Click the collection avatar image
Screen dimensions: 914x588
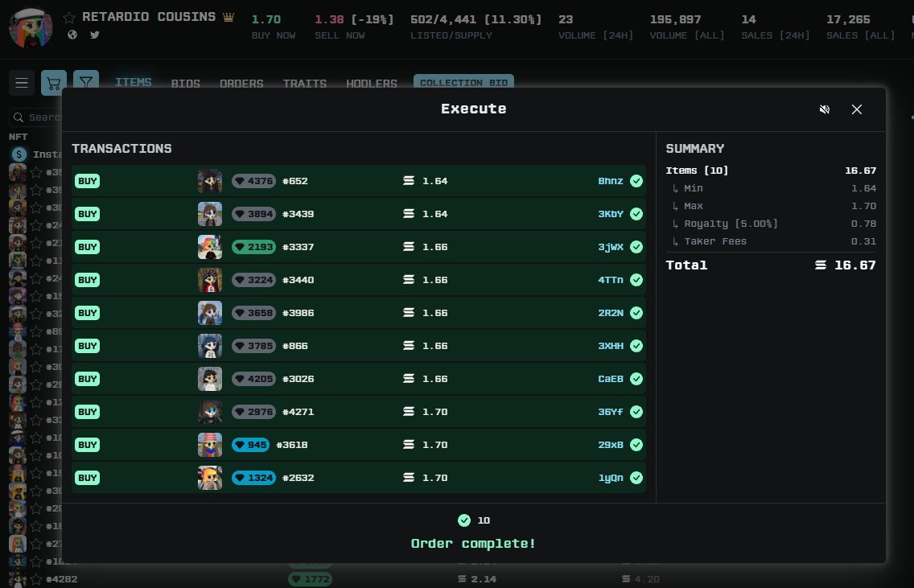[x=31, y=27]
